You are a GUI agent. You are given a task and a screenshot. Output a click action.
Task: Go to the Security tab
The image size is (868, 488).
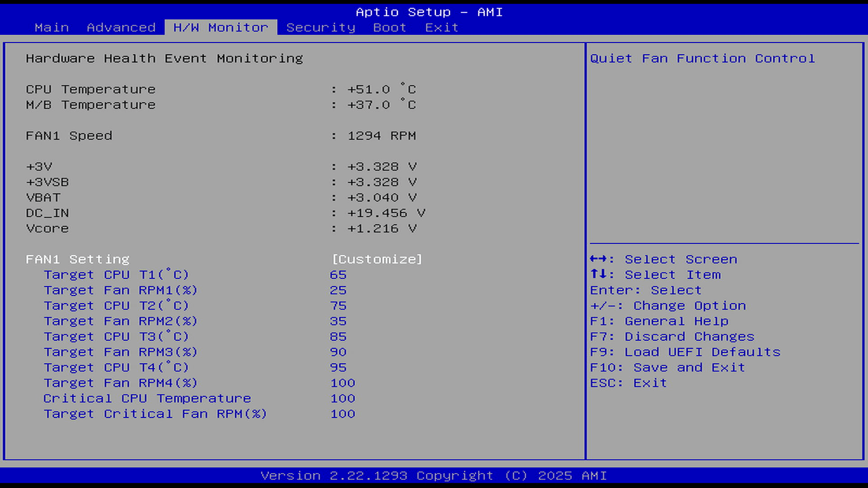[x=321, y=28]
